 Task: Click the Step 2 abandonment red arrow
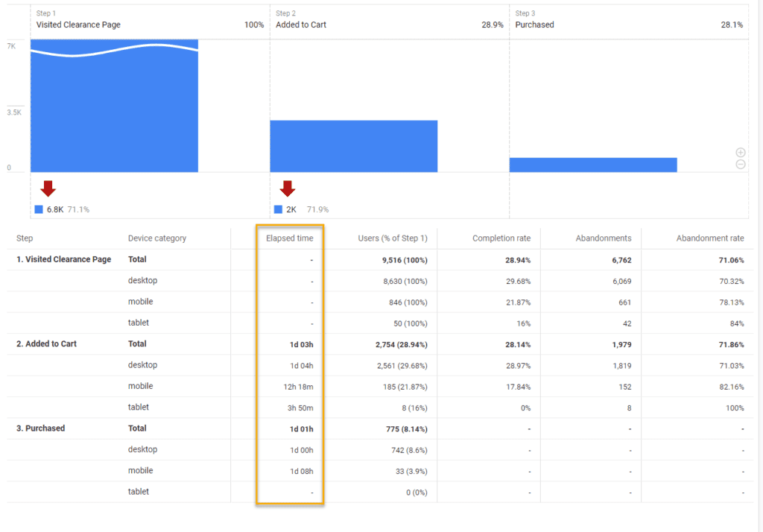(288, 189)
